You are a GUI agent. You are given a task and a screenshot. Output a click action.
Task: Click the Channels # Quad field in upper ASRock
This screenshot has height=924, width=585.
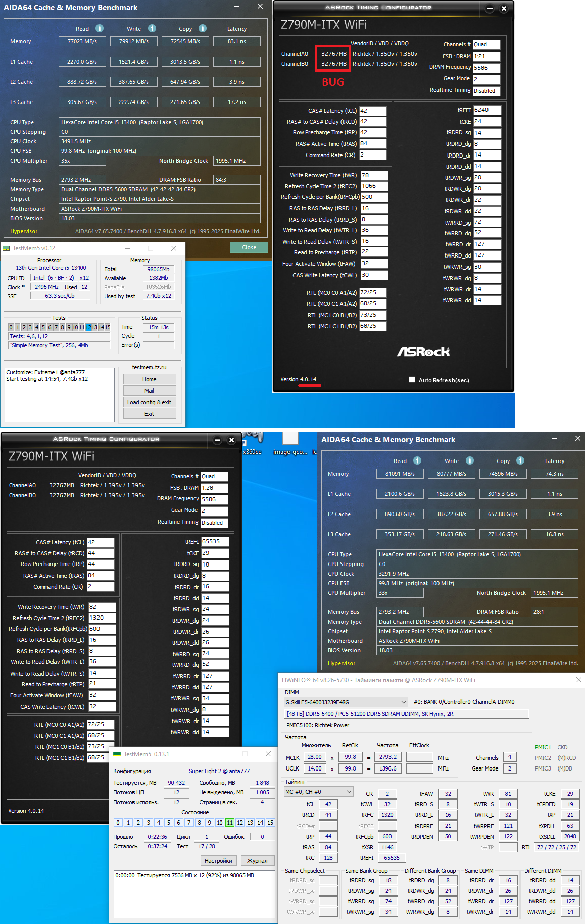click(x=486, y=44)
